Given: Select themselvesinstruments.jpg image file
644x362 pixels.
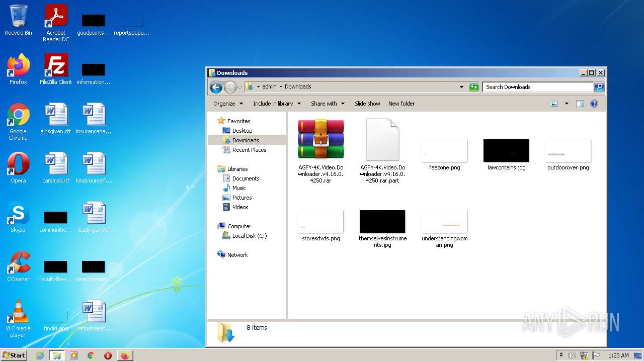Looking at the screenshot, I should pyautogui.click(x=382, y=229).
